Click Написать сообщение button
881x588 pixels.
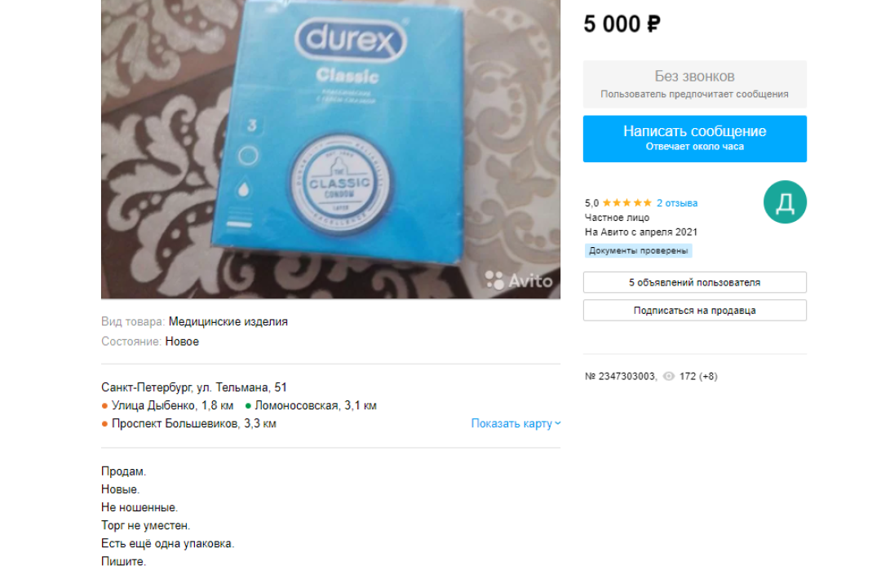click(x=694, y=139)
